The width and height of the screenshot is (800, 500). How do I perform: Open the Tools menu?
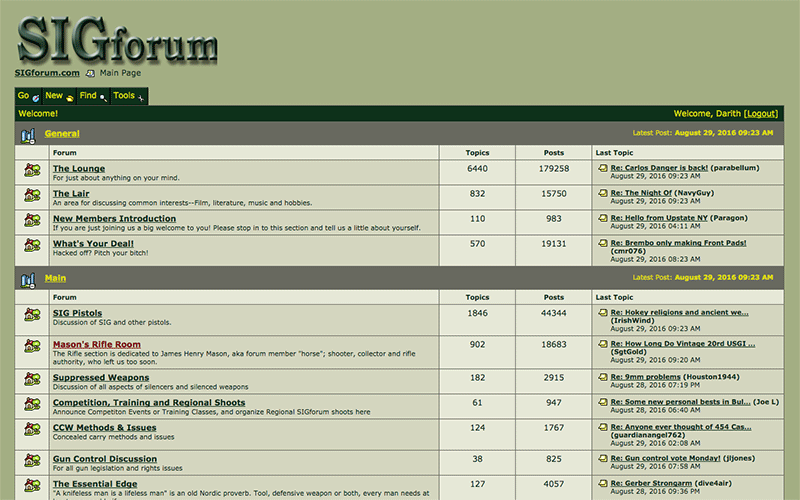tap(129, 96)
